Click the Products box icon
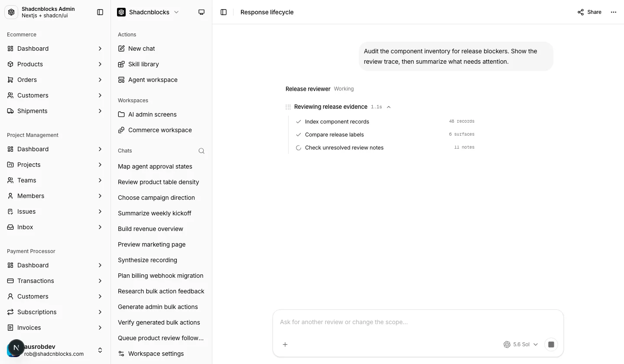 point(10,64)
